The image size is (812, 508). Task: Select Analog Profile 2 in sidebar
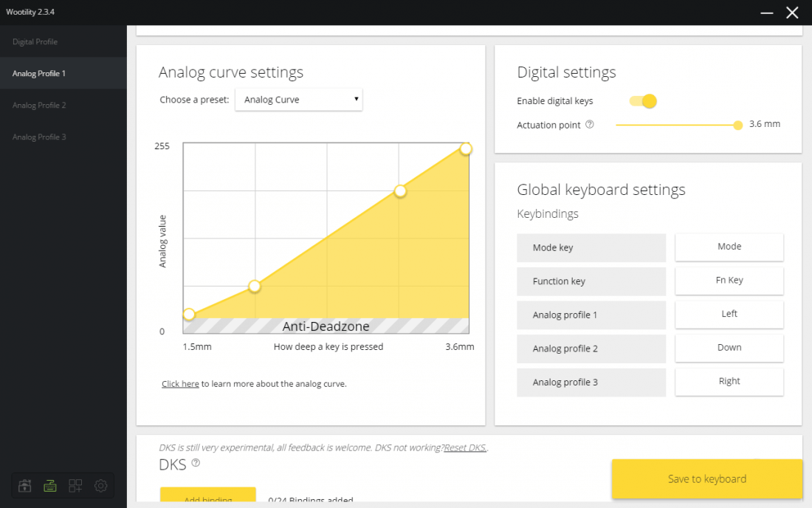click(x=39, y=106)
